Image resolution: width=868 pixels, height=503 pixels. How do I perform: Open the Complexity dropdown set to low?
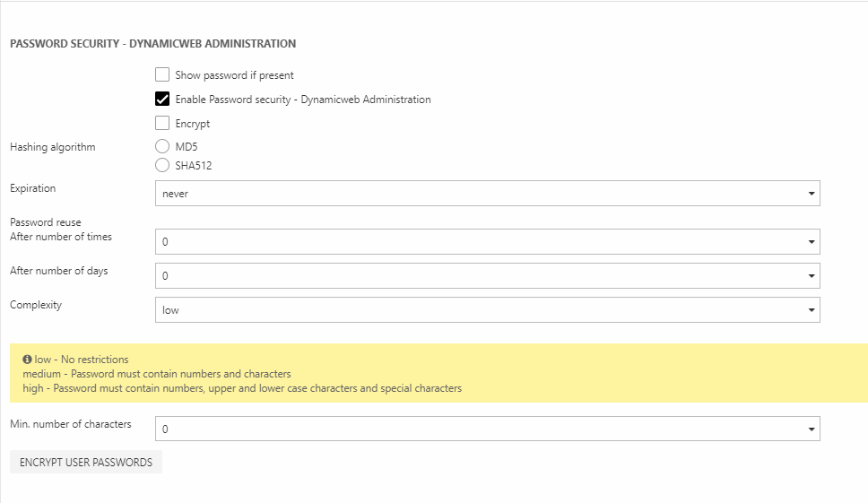[x=487, y=310]
